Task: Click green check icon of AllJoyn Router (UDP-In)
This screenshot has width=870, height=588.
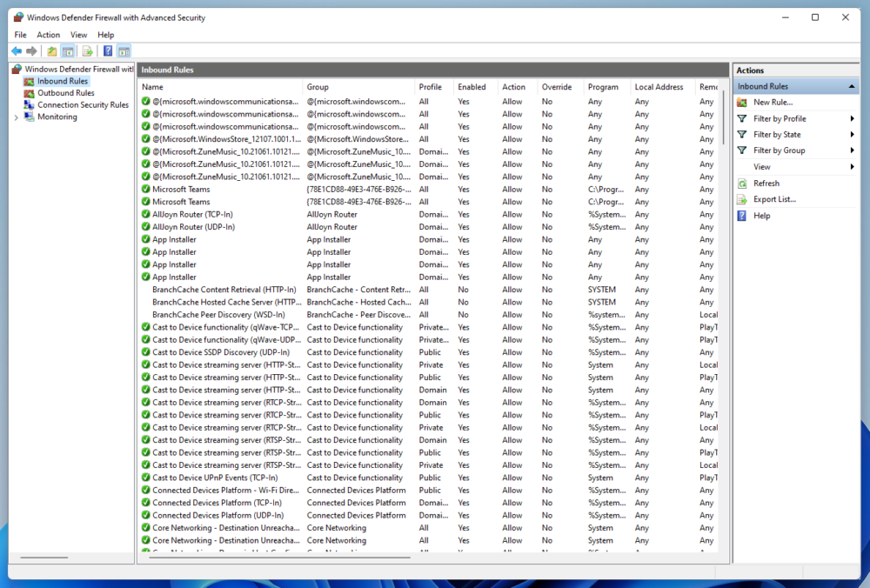Action: point(146,227)
